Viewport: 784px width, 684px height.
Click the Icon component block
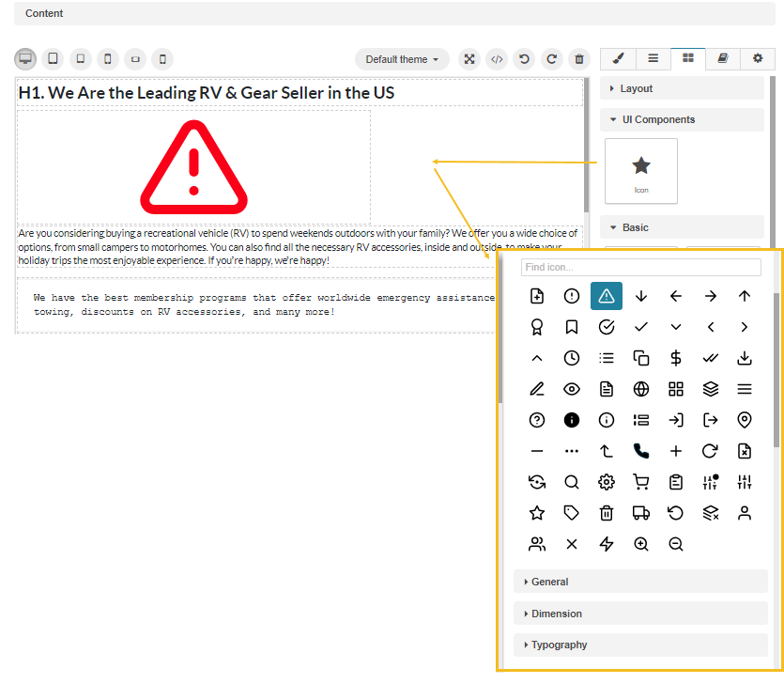click(641, 171)
